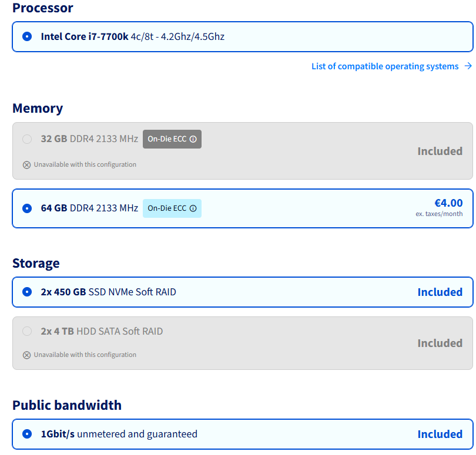The height and width of the screenshot is (455, 476).
Task: Select 2x 450 GB SSD NVMe radio button
Action: [27, 292]
